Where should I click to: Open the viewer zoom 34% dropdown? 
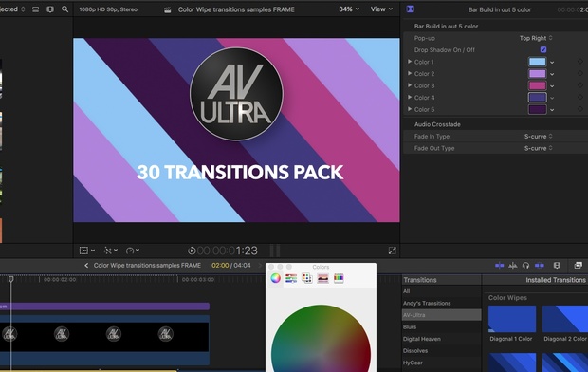coord(349,9)
